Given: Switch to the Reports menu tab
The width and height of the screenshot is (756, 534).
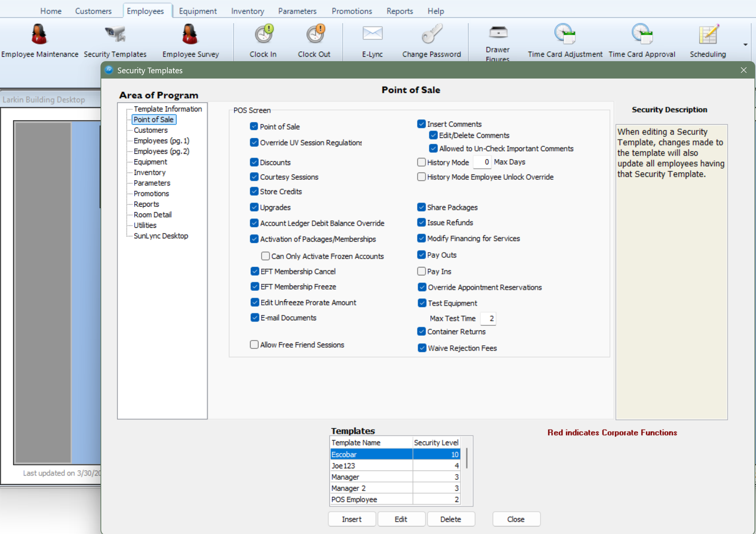Looking at the screenshot, I should (x=399, y=11).
